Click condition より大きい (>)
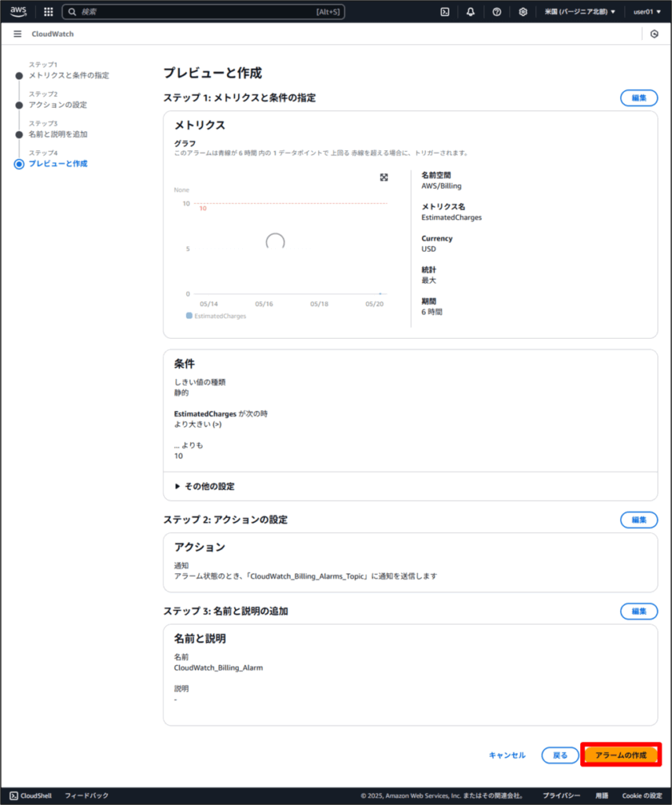Screen dimensions: 672x805 pyautogui.click(x=197, y=424)
